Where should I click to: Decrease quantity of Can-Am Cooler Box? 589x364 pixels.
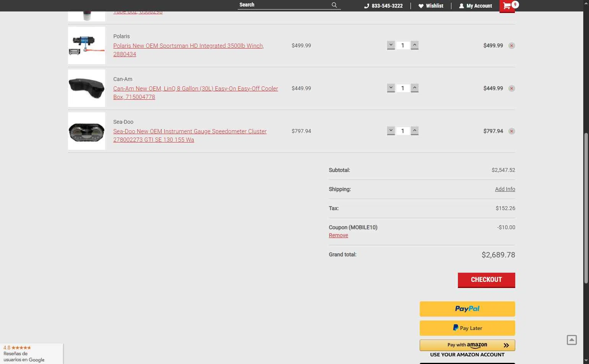pyautogui.click(x=391, y=88)
